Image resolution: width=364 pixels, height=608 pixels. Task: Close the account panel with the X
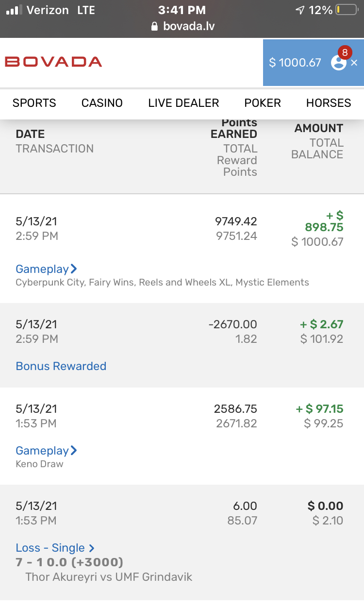[354, 63]
